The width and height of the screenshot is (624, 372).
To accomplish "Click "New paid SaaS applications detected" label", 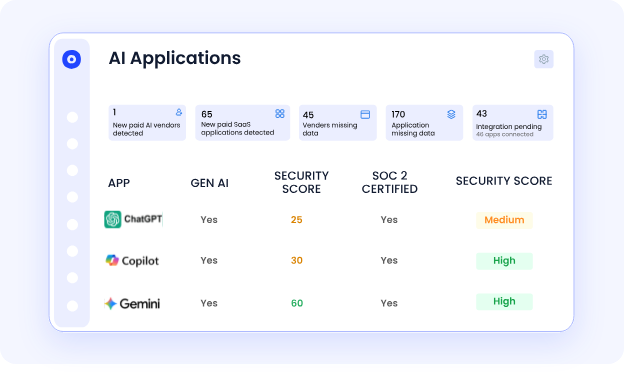I will [x=238, y=129].
